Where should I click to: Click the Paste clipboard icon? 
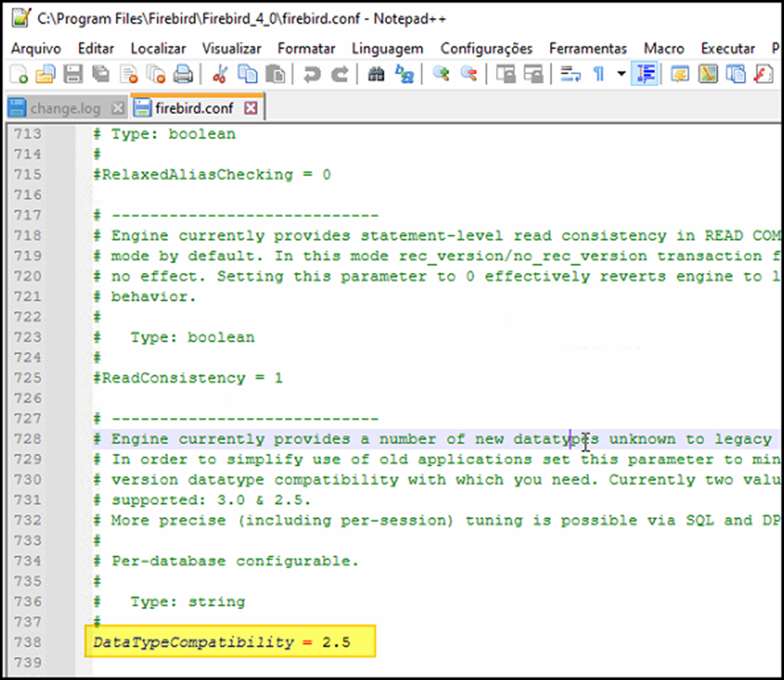click(x=275, y=74)
